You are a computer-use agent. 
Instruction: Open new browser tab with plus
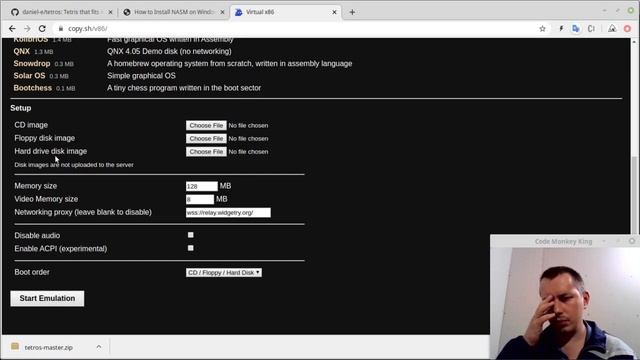pyautogui.click(x=352, y=12)
